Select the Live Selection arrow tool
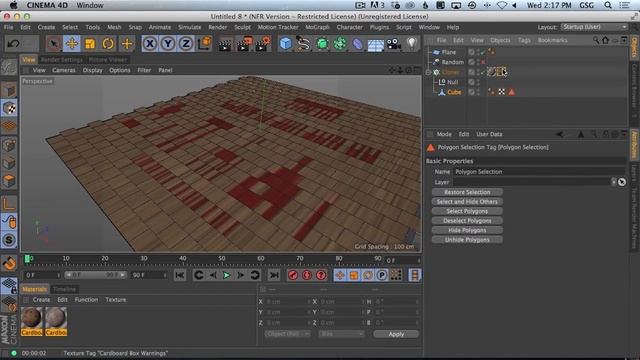Image resolution: width=640 pixels, height=360 pixels. tap(53, 44)
